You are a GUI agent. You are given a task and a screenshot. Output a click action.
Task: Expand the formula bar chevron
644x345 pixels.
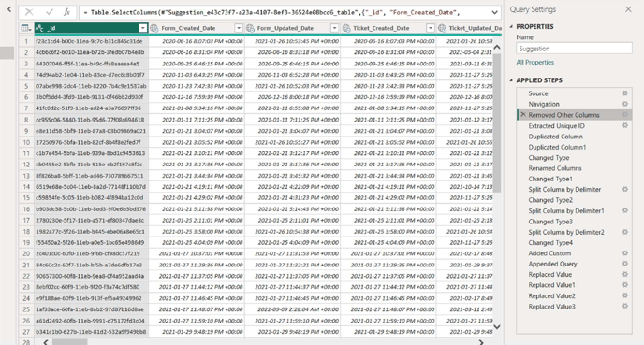click(494, 13)
